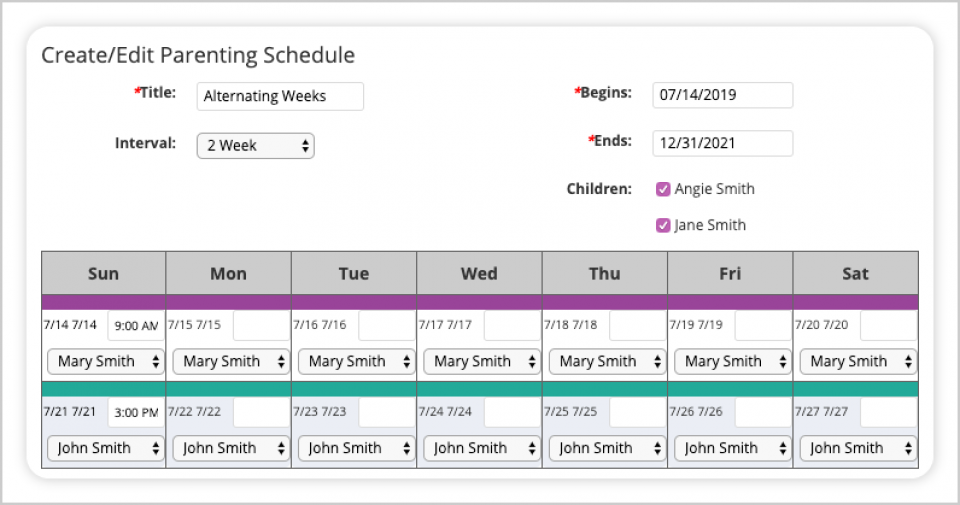Edit the Title field 'Alternating Weeks'

pyautogui.click(x=280, y=96)
